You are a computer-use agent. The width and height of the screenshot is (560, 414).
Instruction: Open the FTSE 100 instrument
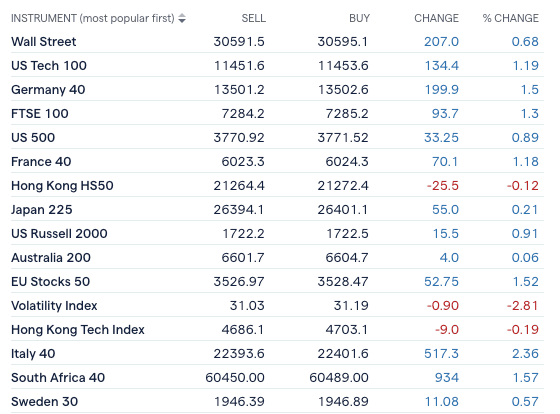pyautogui.click(x=40, y=114)
